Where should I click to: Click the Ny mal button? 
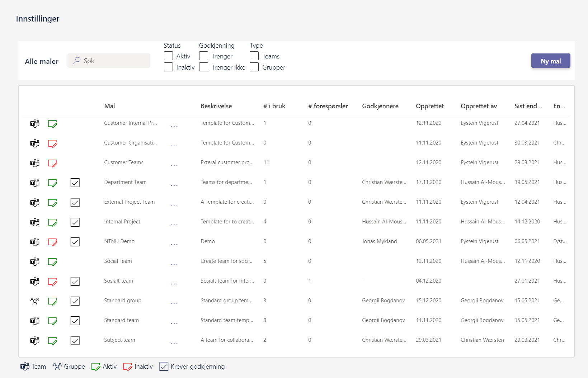(x=551, y=61)
